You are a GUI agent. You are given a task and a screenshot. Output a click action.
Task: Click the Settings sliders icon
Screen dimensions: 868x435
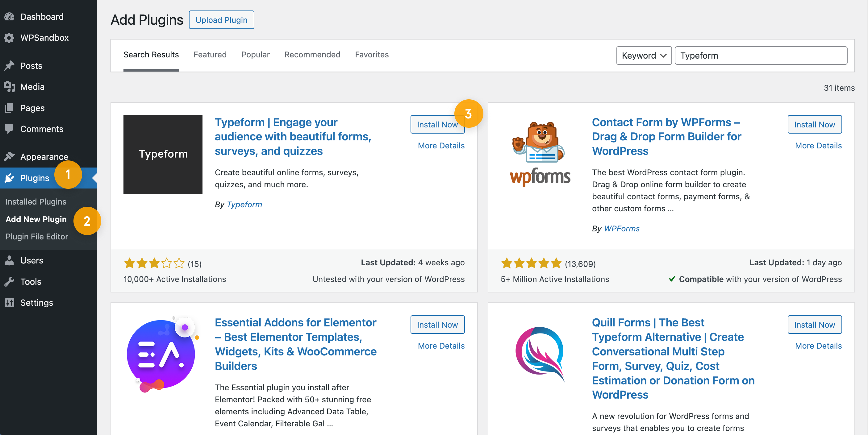pos(10,302)
